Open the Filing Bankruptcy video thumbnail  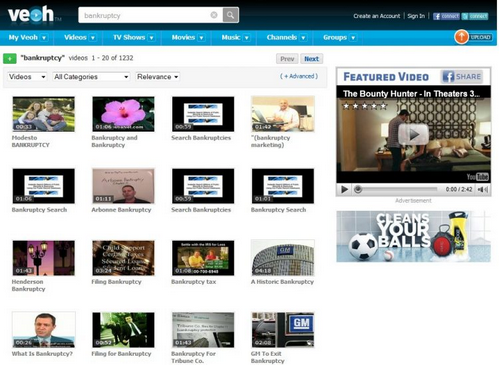point(123,258)
